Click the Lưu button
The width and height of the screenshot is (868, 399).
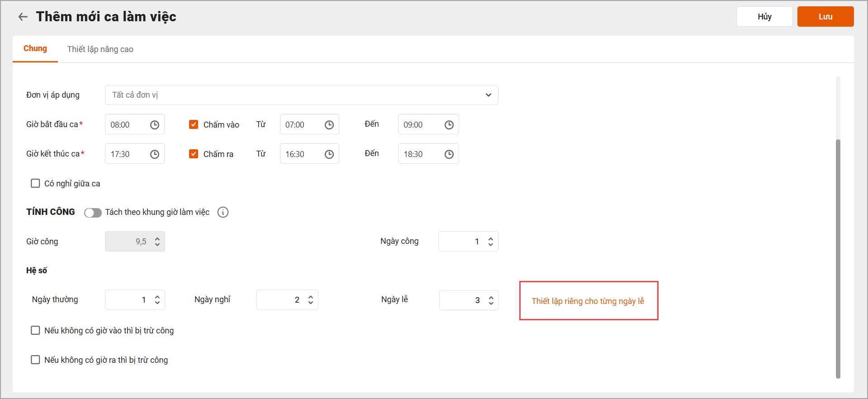coord(825,17)
